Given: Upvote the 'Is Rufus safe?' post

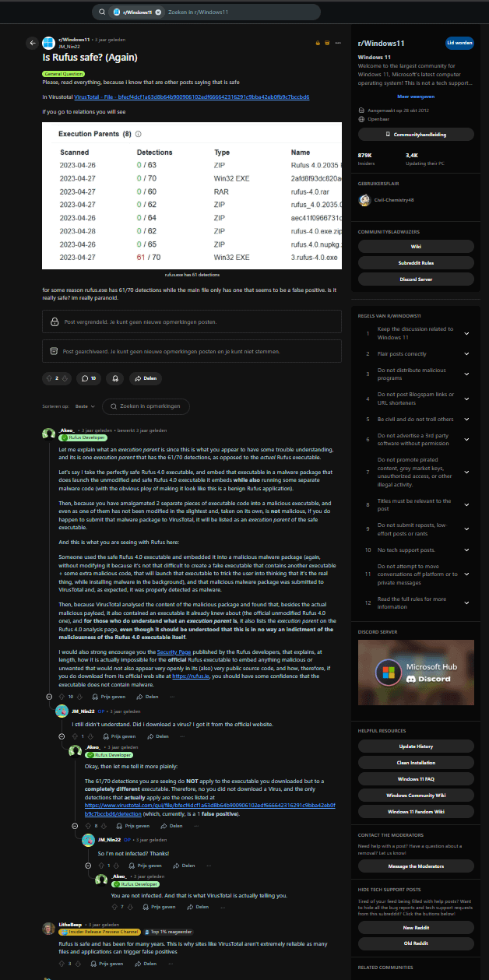Looking at the screenshot, I should click(x=49, y=378).
